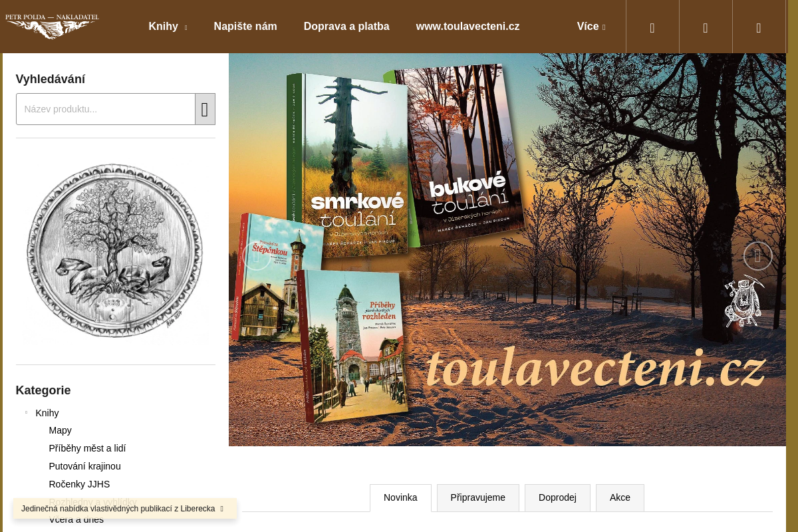
Task: Submit search with the magnifier button
Action: 205,109
